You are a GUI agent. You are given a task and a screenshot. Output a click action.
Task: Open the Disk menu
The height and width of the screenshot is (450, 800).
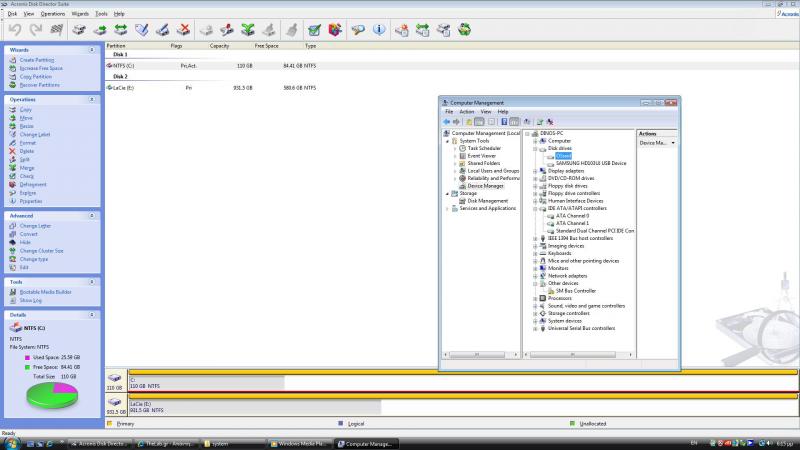click(x=12, y=14)
